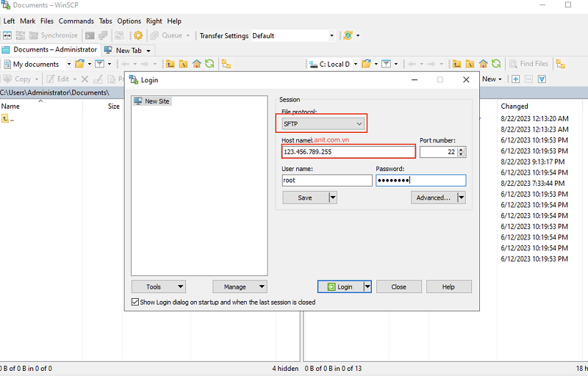Click the Password input field
The height and width of the screenshot is (376, 588).
pyautogui.click(x=420, y=181)
